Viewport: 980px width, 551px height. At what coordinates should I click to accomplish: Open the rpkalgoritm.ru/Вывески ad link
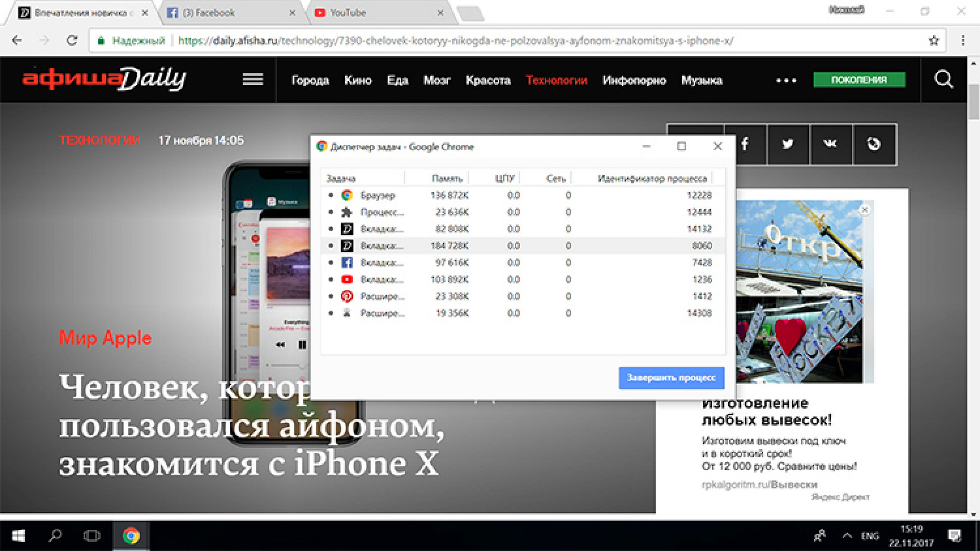[759, 484]
